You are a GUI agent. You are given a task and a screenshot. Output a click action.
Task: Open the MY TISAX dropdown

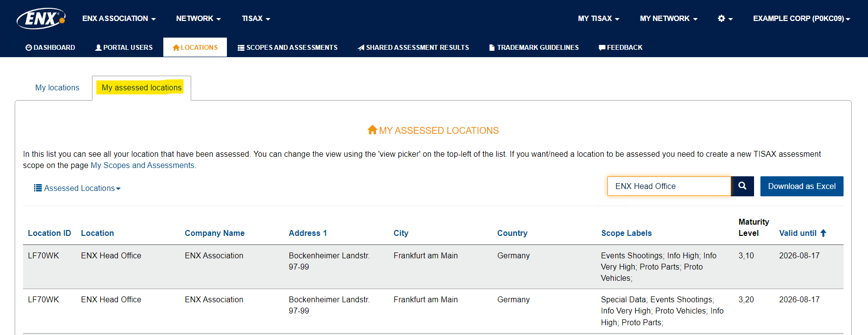pyautogui.click(x=599, y=19)
